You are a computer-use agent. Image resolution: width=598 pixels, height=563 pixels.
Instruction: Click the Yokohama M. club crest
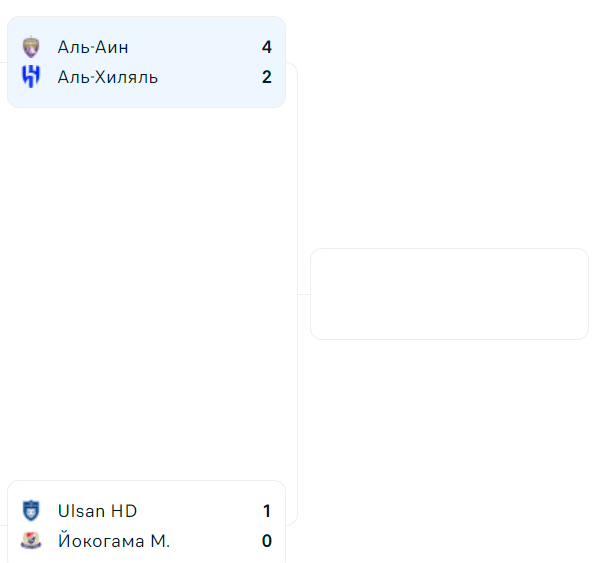(31, 540)
